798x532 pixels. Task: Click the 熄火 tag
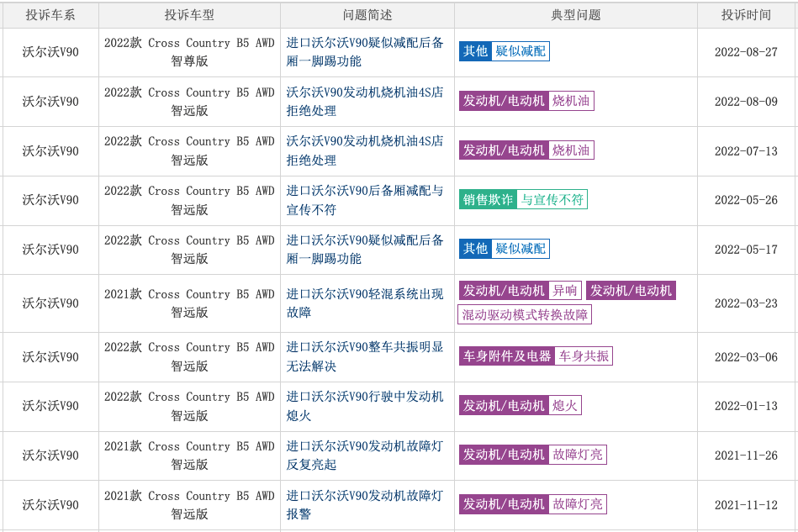(565, 405)
